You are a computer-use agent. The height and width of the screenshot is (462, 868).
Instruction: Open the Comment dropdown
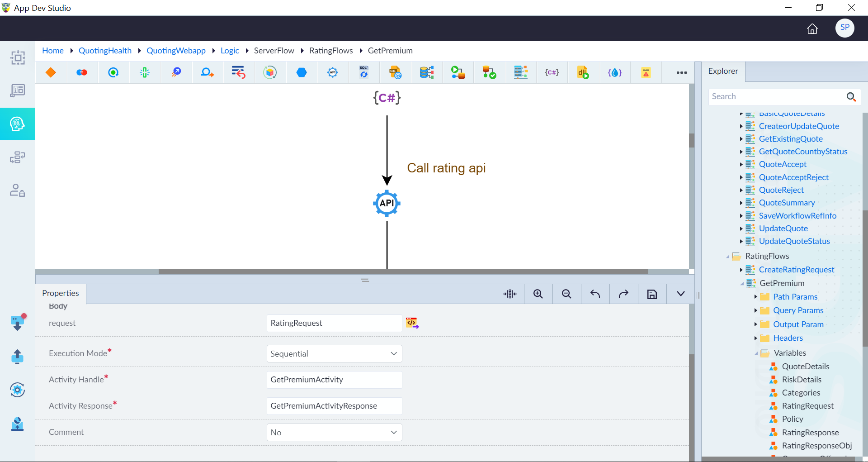(335, 433)
